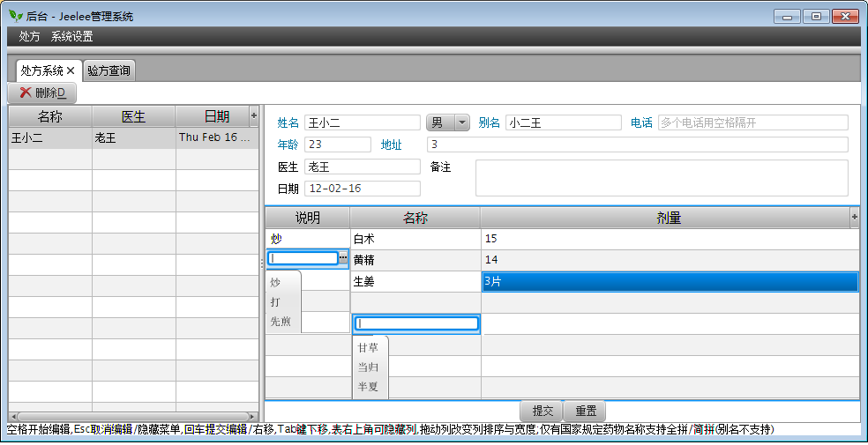868x445 pixels.
Task: Select the 黄精 herb cell
Action: (415, 260)
